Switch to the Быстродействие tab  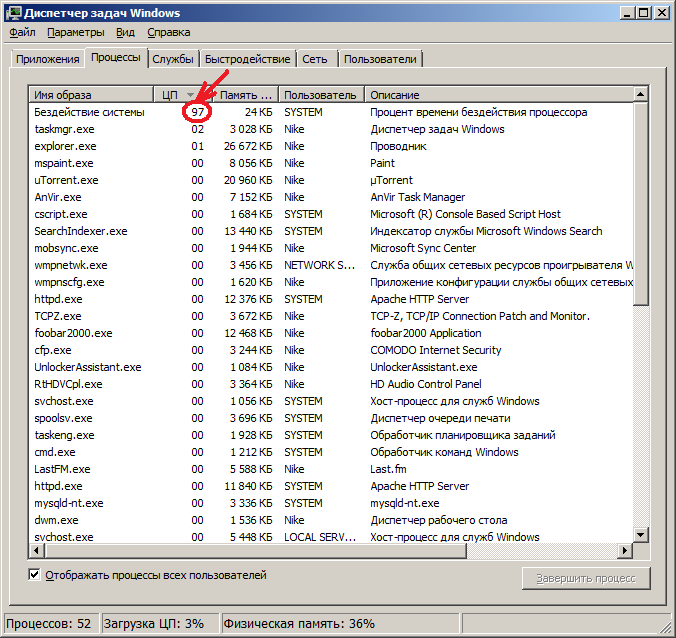(x=250, y=59)
